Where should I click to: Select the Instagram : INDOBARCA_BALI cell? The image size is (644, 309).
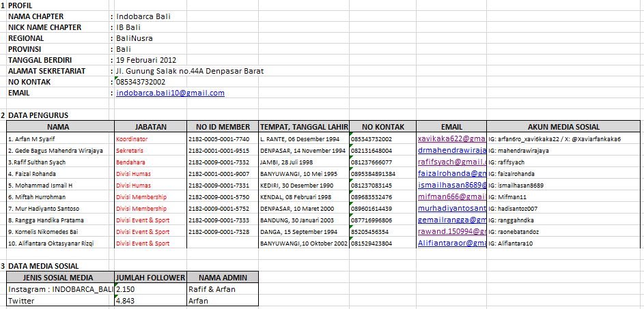60,289
